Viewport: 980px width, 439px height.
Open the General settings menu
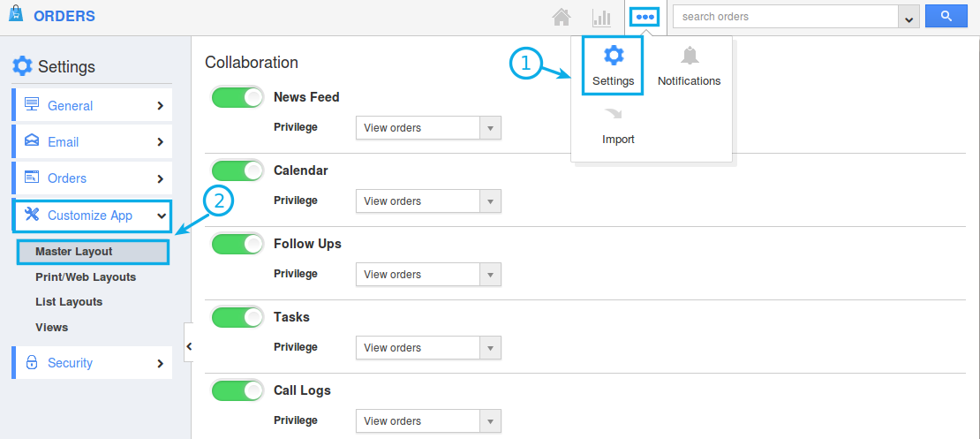[92, 106]
